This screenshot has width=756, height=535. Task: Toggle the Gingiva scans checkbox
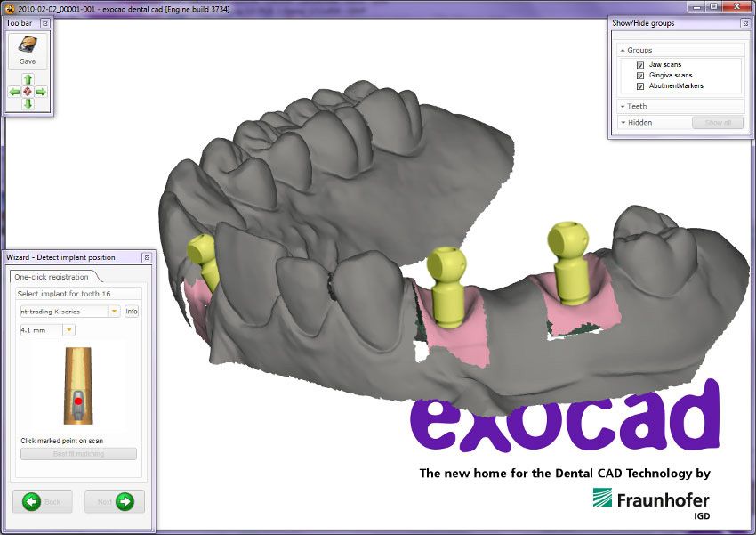pos(640,76)
